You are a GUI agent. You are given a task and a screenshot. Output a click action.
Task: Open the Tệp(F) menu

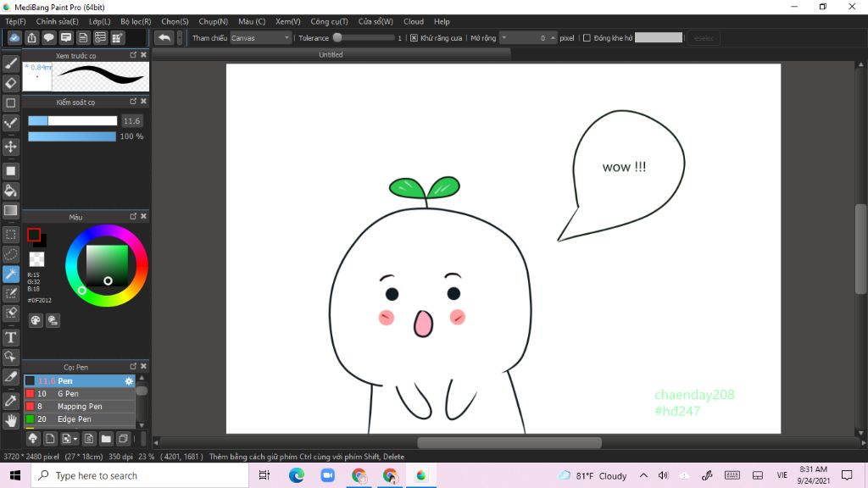[x=15, y=21]
